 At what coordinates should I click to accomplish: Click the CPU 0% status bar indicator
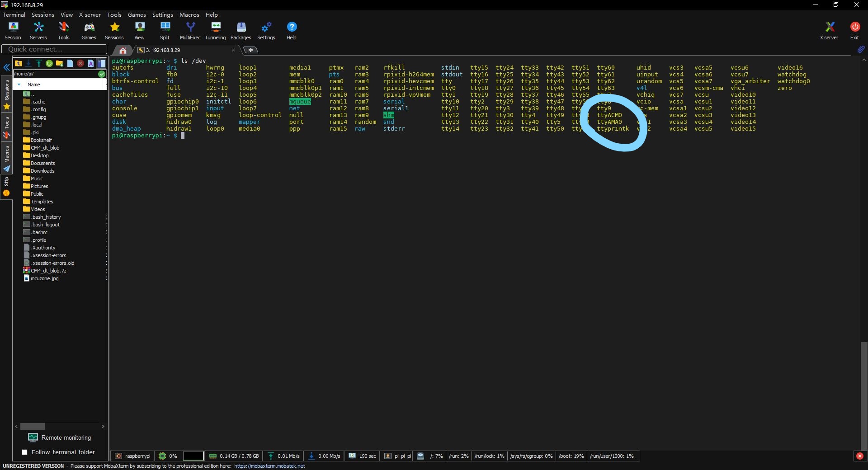pos(168,456)
